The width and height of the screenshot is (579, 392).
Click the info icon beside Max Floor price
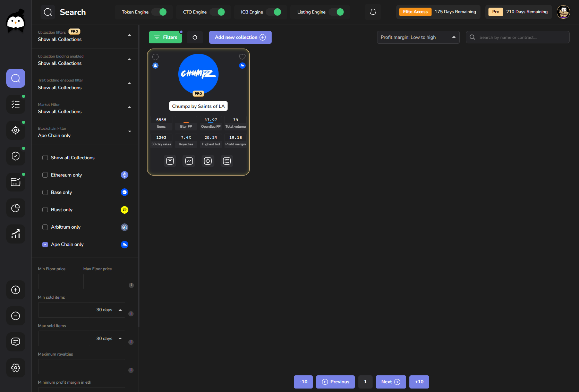(131, 285)
